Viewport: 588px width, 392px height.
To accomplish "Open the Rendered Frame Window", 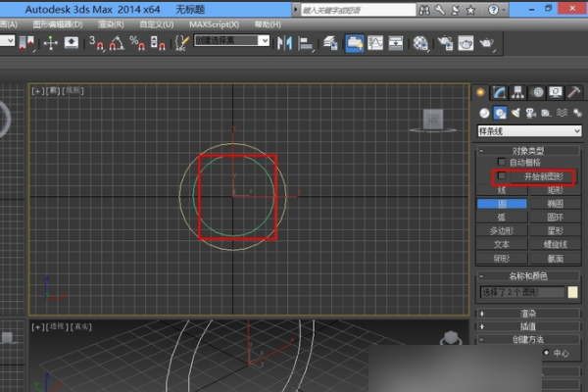I will 465,43.
